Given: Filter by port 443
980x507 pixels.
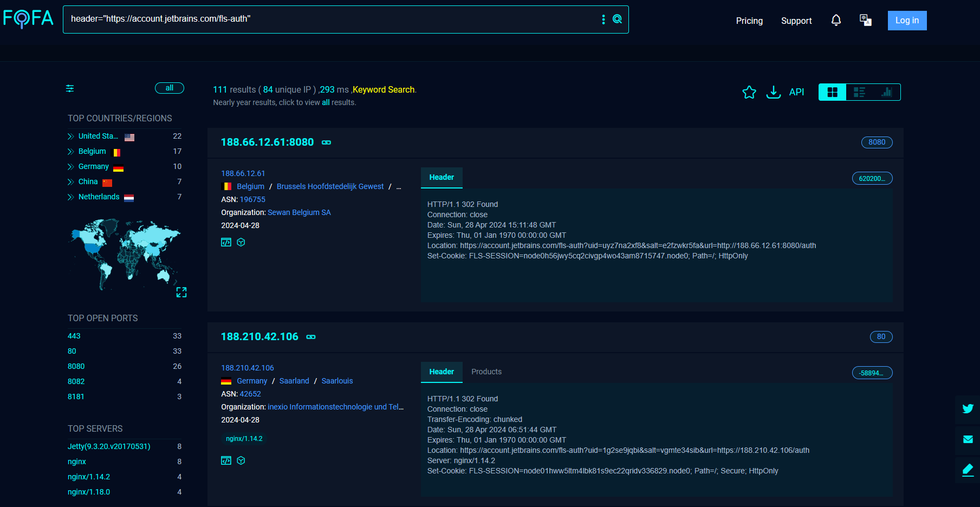Looking at the screenshot, I should pyautogui.click(x=74, y=336).
